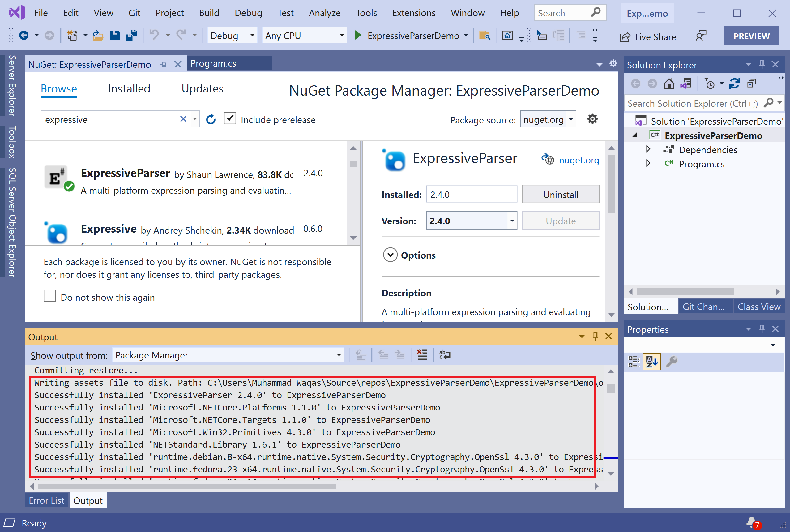Uncheck Include prerelease checkbox
790x532 pixels.
pos(230,119)
